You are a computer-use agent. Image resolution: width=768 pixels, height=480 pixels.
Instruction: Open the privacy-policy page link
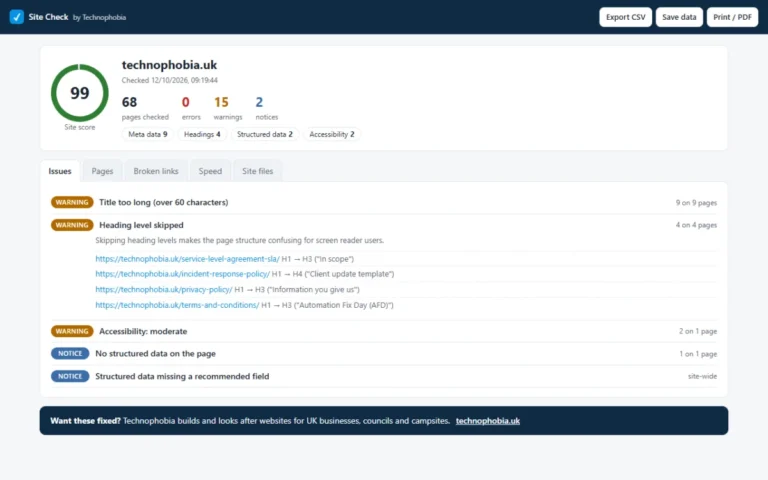164,289
